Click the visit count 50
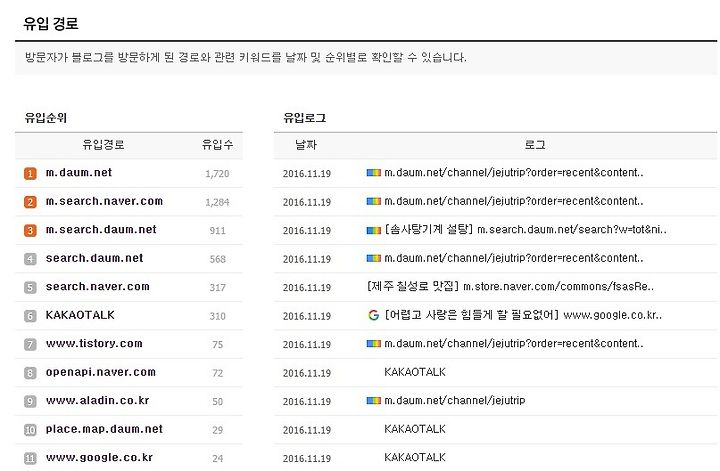 pyautogui.click(x=217, y=401)
